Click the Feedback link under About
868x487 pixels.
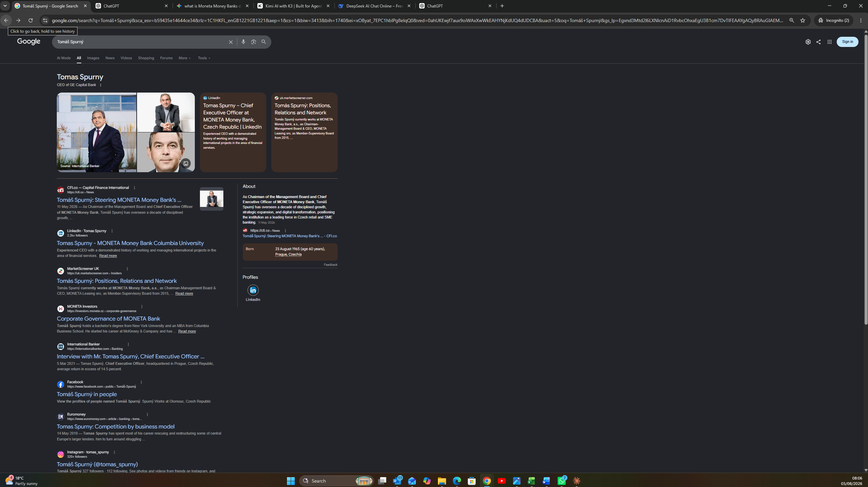[330, 265]
